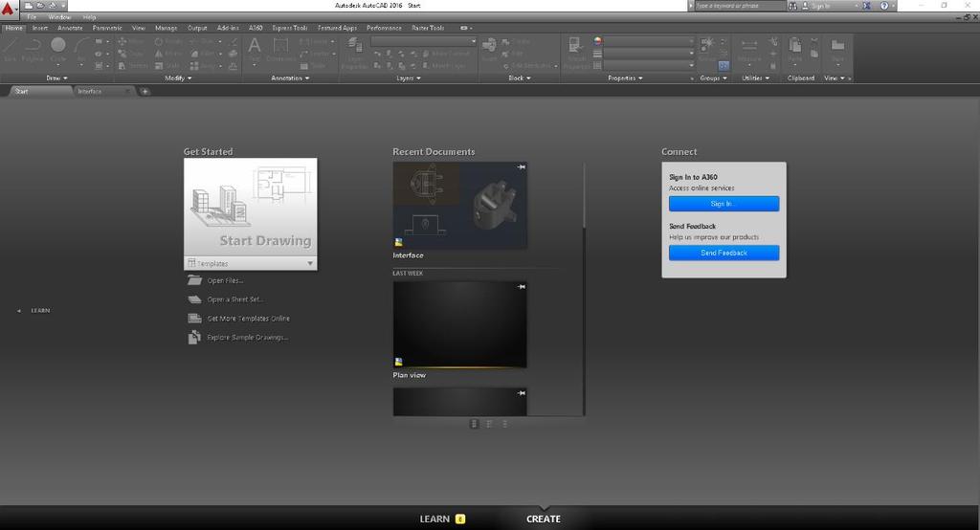Image resolution: width=980 pixels, height=530 pixels.
Task: Click the Autodesk Exchange X icon
Action: tap(867, 6)
